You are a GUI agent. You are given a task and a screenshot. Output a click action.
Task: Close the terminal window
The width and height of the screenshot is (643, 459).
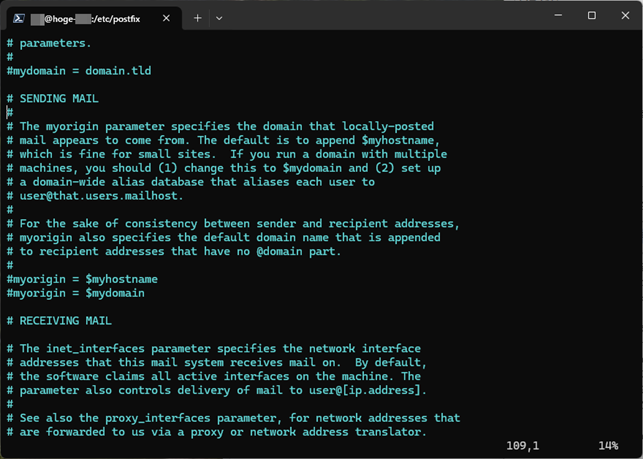[626, 16]
